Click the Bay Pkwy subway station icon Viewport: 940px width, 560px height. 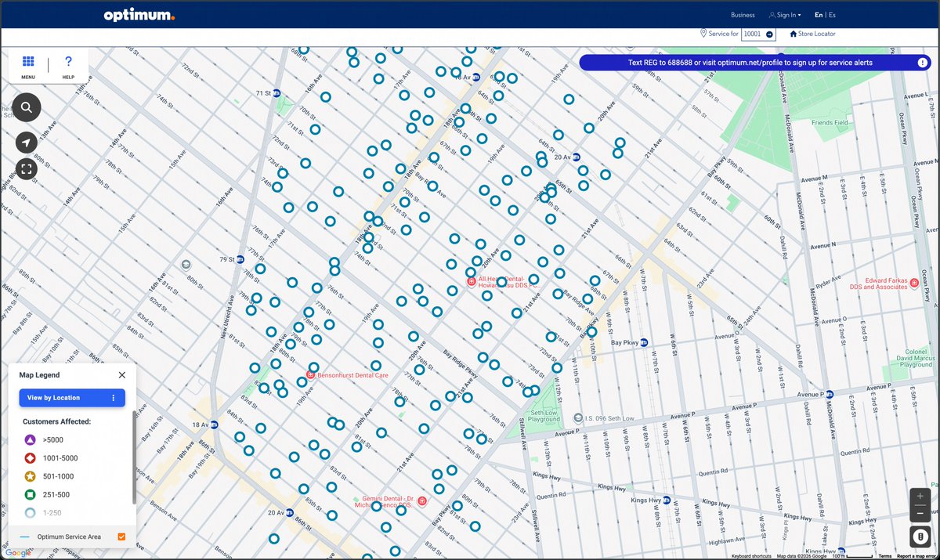click(643, 342)
